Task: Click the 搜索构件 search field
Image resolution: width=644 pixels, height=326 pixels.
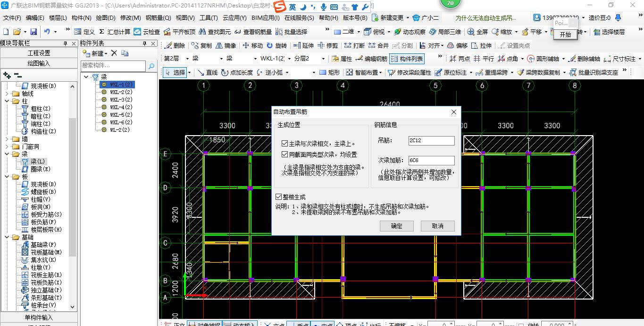Action: tap(113, 66)
